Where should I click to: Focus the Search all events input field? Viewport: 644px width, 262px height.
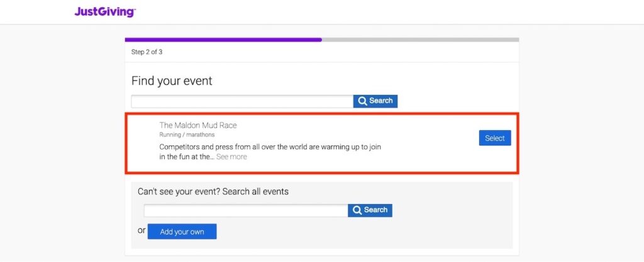click(x=245, y=210)
